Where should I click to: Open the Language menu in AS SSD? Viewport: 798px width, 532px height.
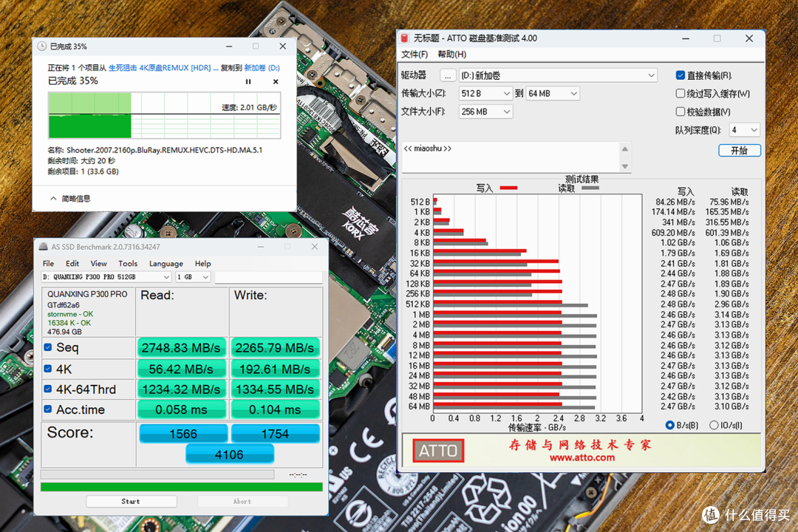coord(166,264)
